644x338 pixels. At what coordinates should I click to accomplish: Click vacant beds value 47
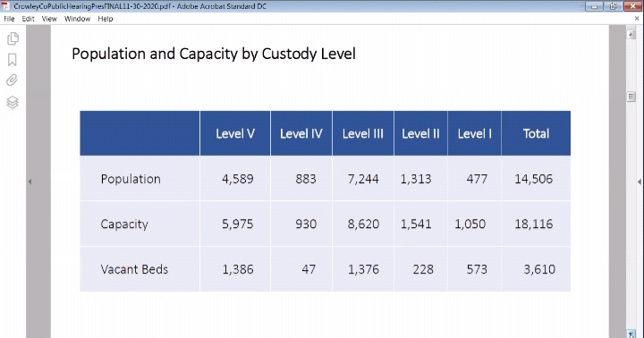pyautogui.click(x=309, y=269)
